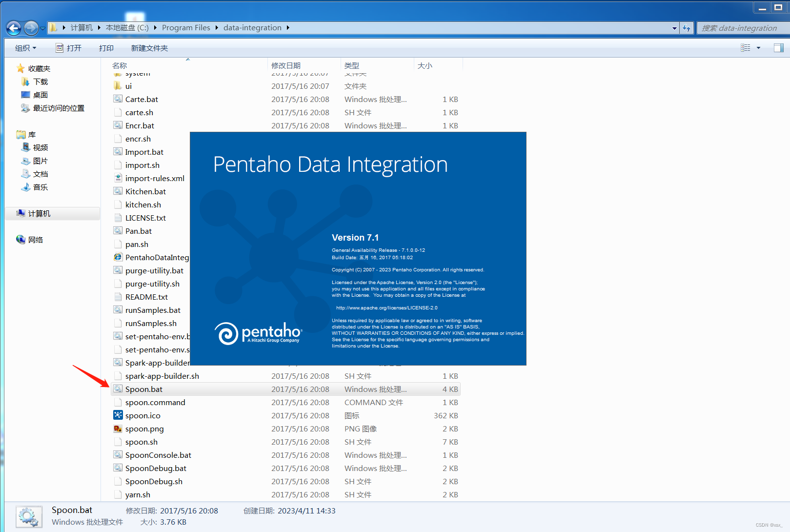Open the Organize dropdown menu
Screen dimensions: 790x532
click(25, 48)
